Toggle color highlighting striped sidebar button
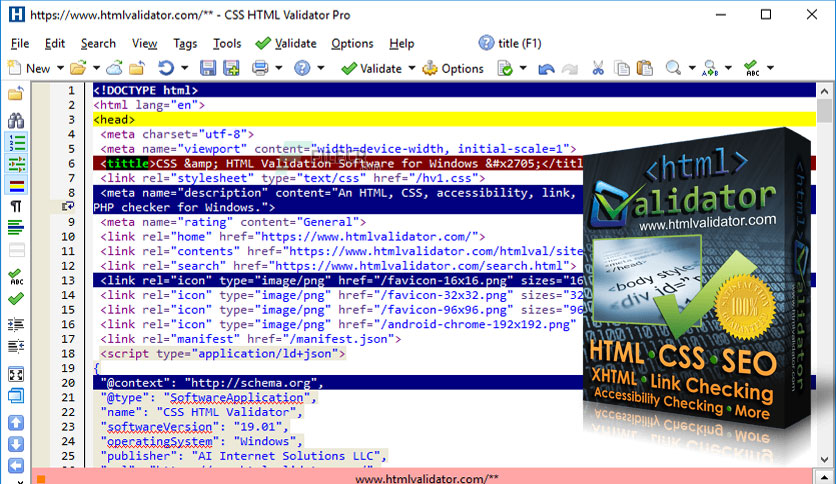Screen dimensions: 836x484 [x=16, y=186]
